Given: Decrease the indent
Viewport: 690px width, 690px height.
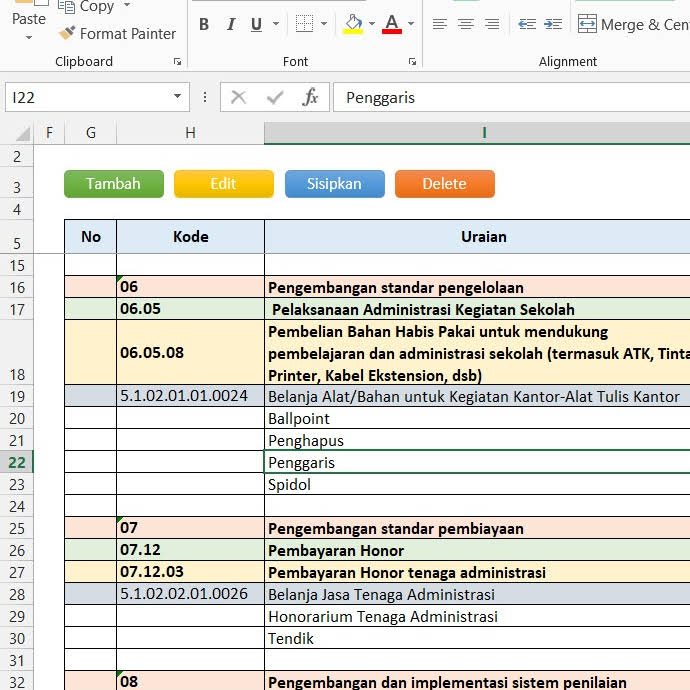Looking at the screenshot, I should point(527,25).
